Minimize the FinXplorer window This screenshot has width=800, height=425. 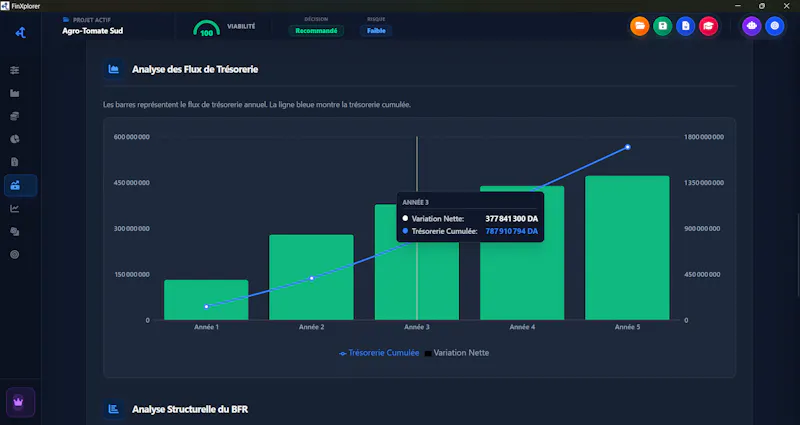[x=738, y=6]
